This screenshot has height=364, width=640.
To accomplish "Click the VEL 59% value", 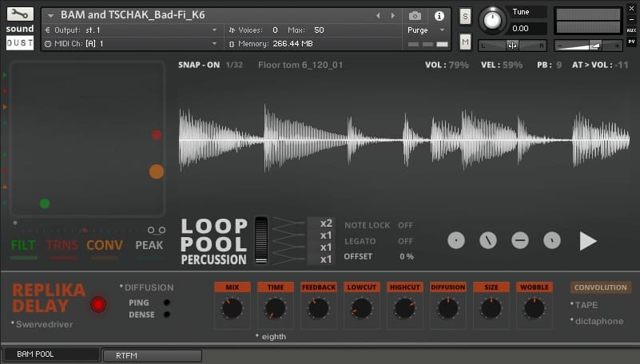I will [512, 65].
